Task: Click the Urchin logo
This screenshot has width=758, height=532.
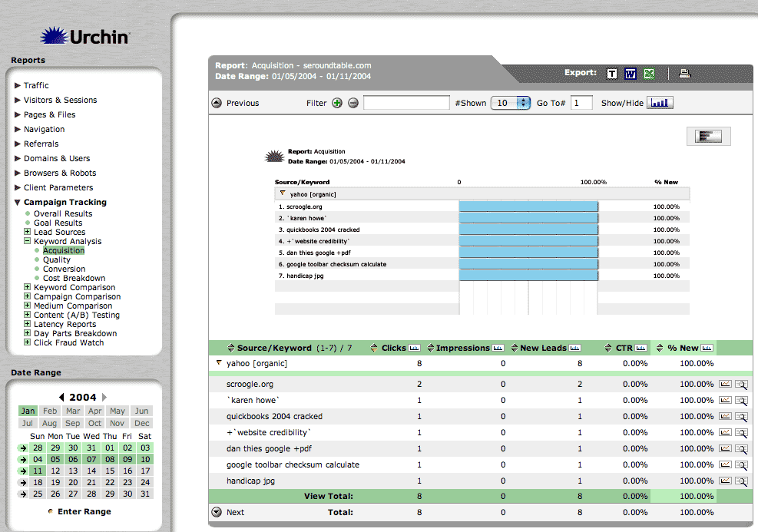Action: pos(85,36)
